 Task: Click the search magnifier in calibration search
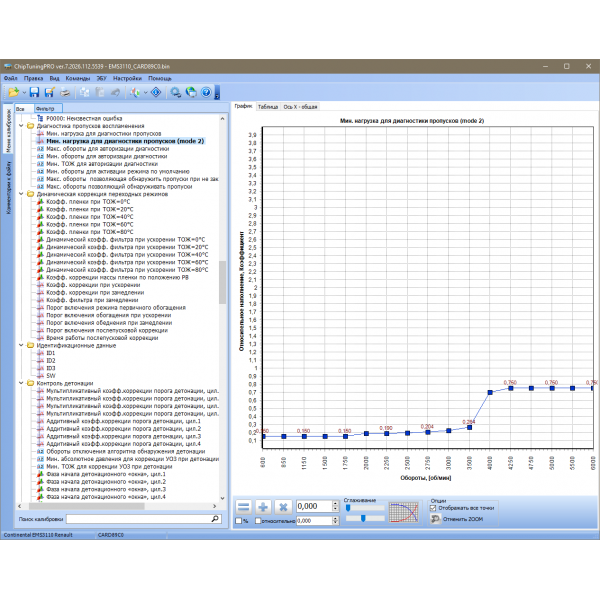coord(214,520)
